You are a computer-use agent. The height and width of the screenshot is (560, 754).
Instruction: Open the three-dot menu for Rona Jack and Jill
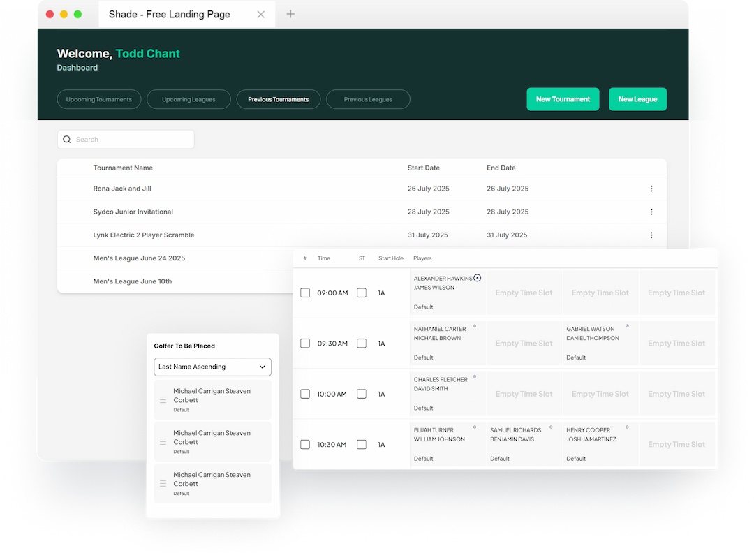coord(651,189)
